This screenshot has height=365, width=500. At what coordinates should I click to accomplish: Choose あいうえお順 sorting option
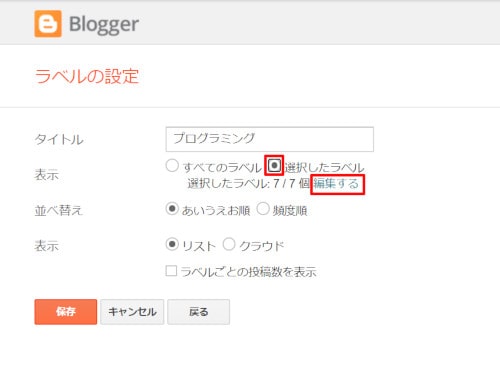coord(172,209)
